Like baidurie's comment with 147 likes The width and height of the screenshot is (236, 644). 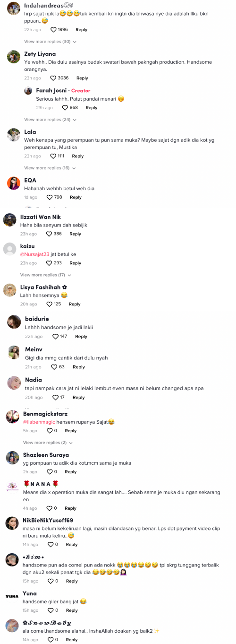coord(55,337)
